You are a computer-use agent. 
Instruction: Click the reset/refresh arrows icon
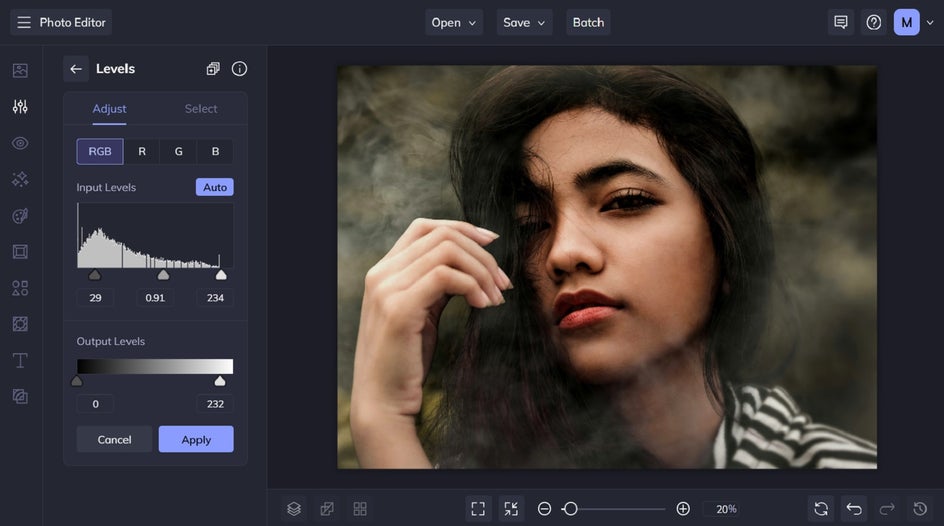pyautogui.click(x=821, y=509)
